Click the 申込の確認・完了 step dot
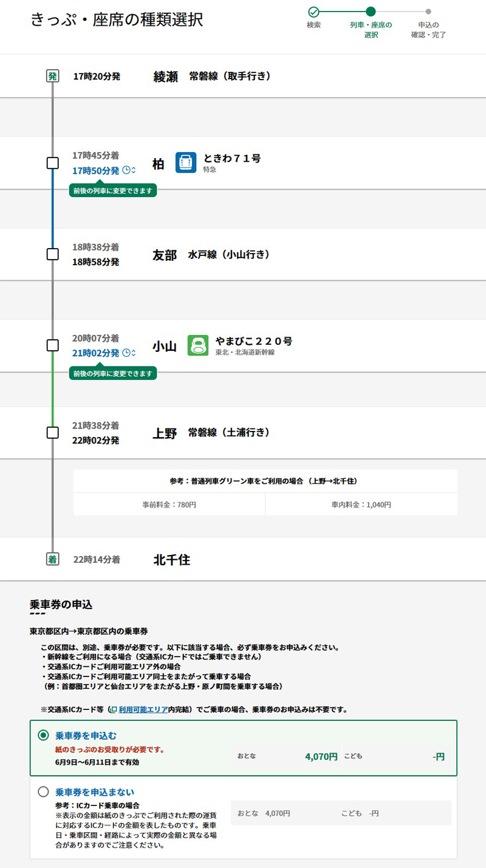Viewport: 486px width, 868px height. coord(428,12)
